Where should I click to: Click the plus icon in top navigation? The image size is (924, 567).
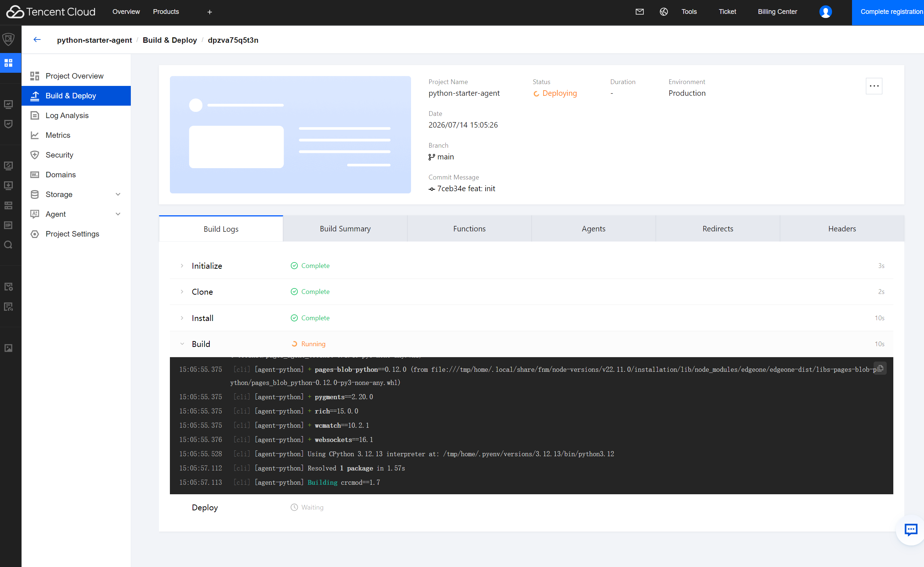(x=210, y=12)
